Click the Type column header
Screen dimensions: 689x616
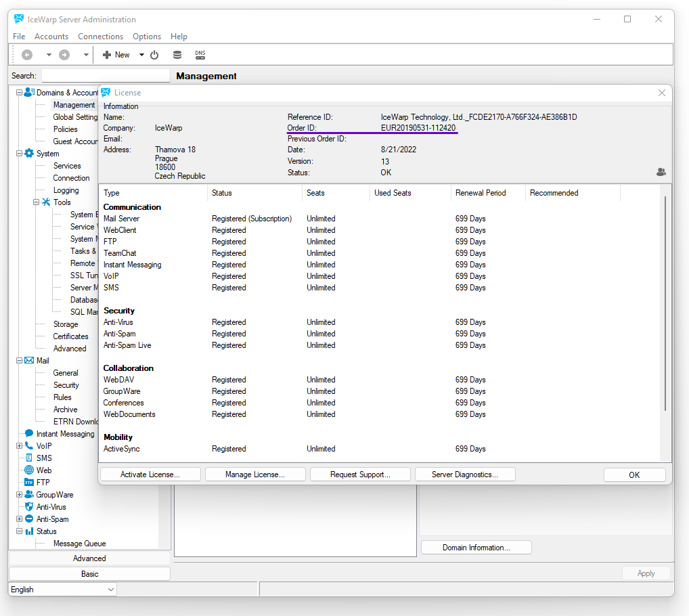tap(153, 193)
